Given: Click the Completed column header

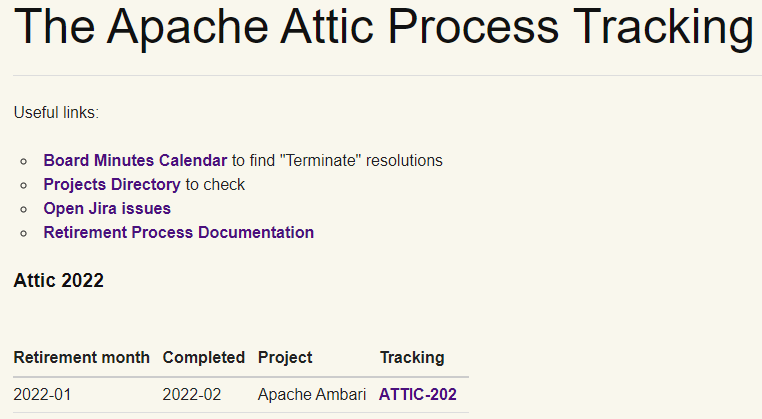Looking at the screenshot, I should (204, 357).
